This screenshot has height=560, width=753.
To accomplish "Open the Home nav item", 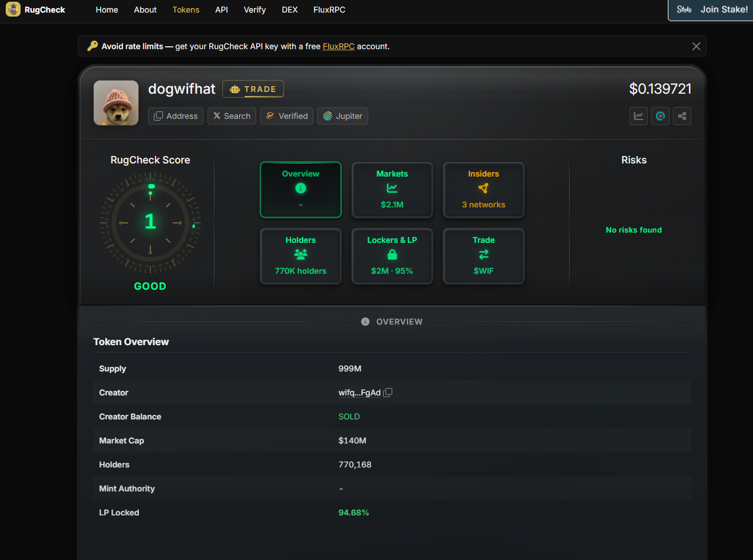I will pos(107,10).
